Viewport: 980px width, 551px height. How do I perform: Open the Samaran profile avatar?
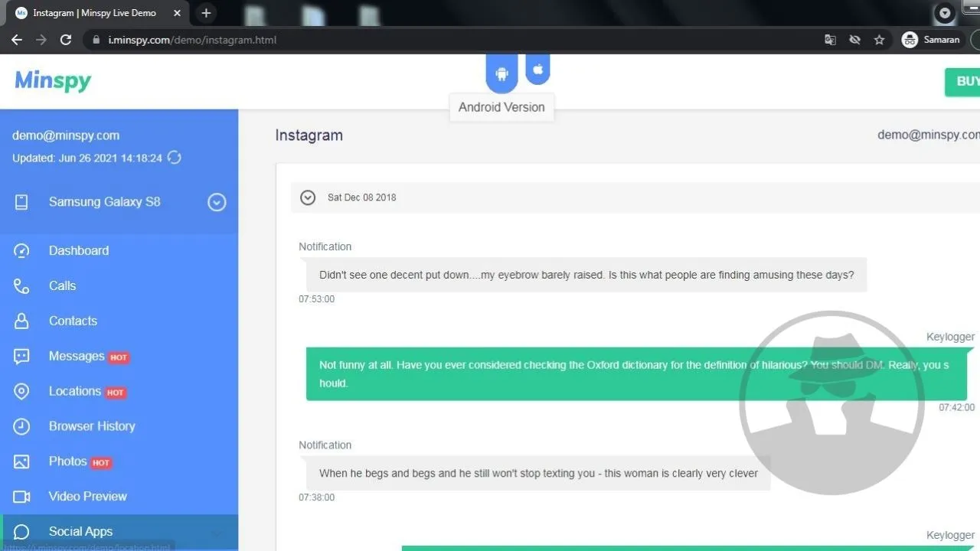[x=910, y=40]
